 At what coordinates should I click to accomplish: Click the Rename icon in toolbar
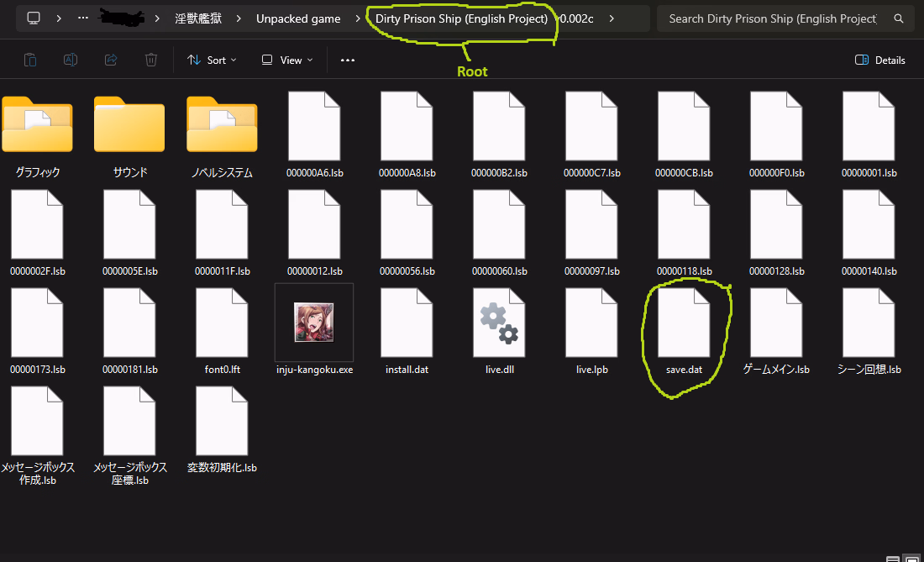[71, 60]
